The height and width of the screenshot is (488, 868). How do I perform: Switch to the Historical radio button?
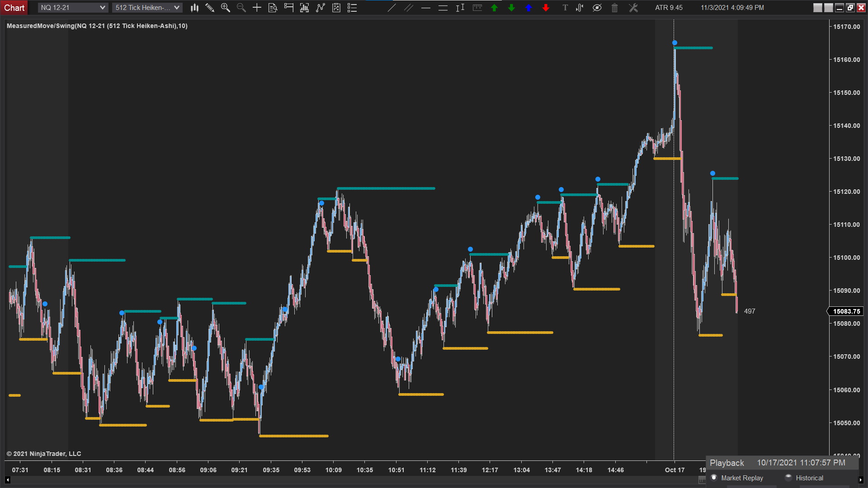click(788, 478)
